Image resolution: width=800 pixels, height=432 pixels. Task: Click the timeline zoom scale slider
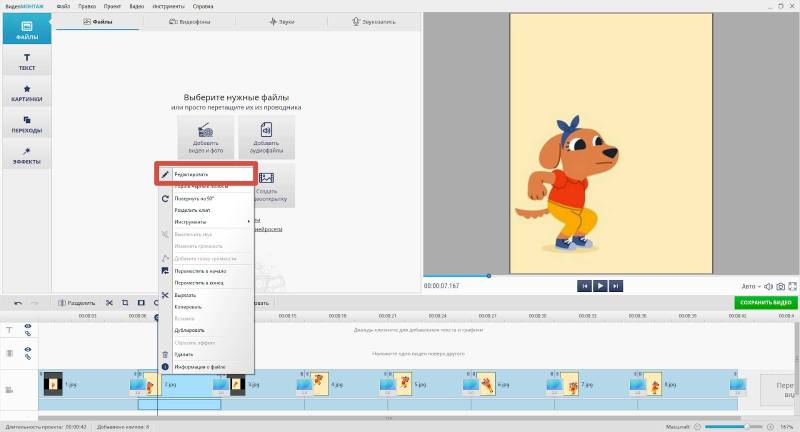pyautogui.click(x=733, y=426)
